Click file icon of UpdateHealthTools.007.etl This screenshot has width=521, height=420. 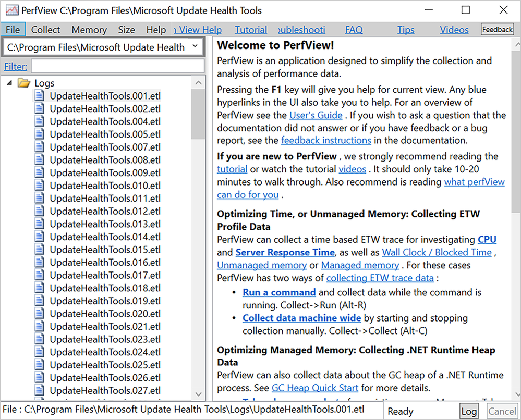click(40, 147)
